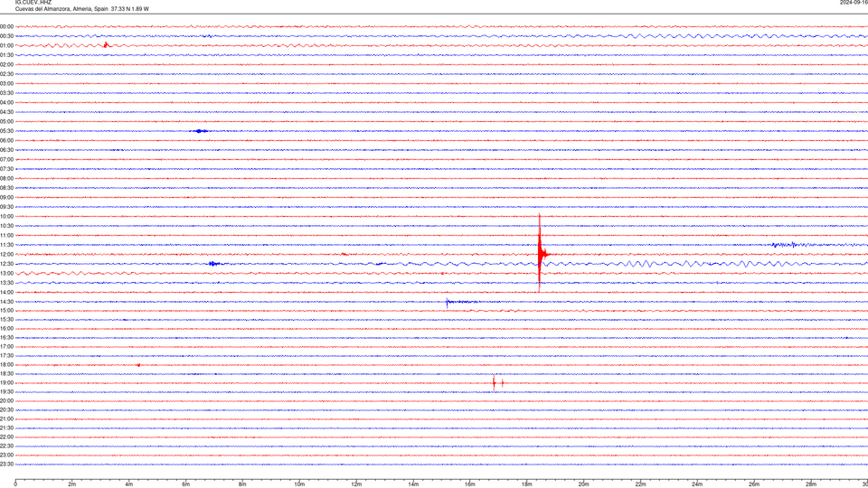This screenshot has height=488, width=868.
Task: Click the 8m tick label on the time axis
Action: (x=242, y=484)
